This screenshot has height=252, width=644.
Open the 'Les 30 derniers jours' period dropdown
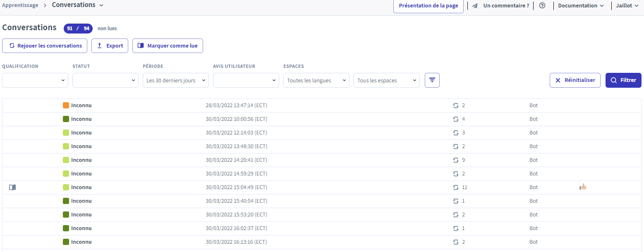pos(176,80)
